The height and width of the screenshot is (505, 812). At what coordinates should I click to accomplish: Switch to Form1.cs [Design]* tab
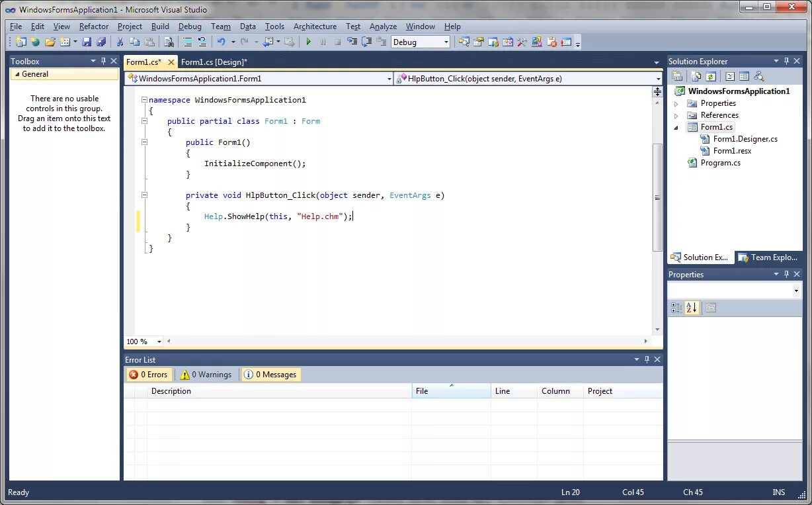pyautogui.click(x=214, y=62)
